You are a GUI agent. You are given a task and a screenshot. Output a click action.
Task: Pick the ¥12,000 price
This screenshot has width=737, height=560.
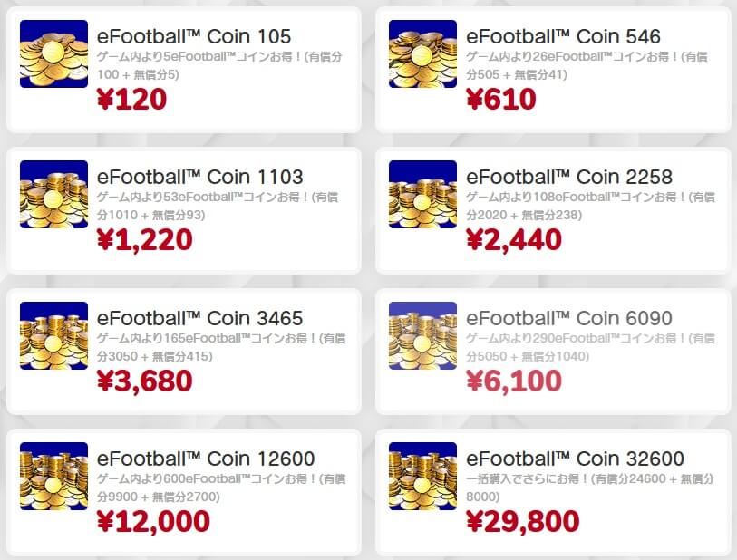pos(152,521)
